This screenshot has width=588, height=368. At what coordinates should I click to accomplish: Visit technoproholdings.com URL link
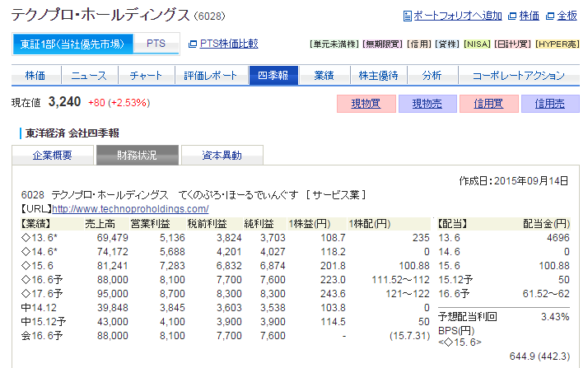tap(130, 209)
